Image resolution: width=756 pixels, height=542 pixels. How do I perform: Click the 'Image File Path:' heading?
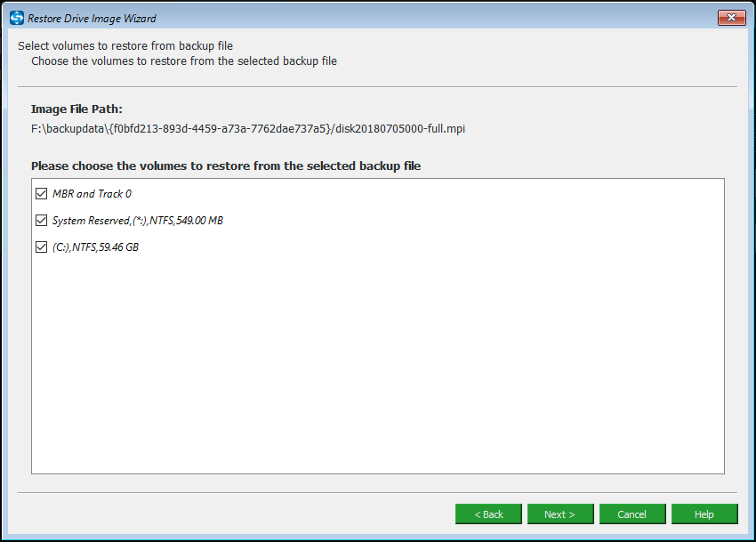[76, 109]
